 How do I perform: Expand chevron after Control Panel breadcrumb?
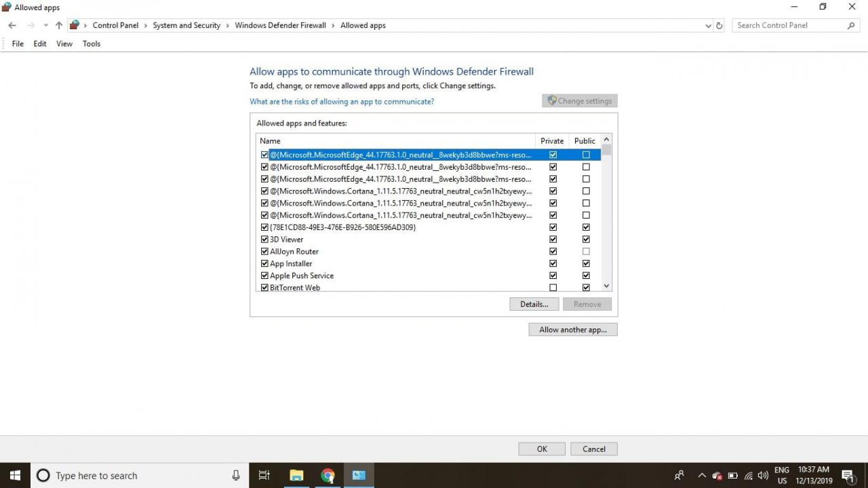145,26
